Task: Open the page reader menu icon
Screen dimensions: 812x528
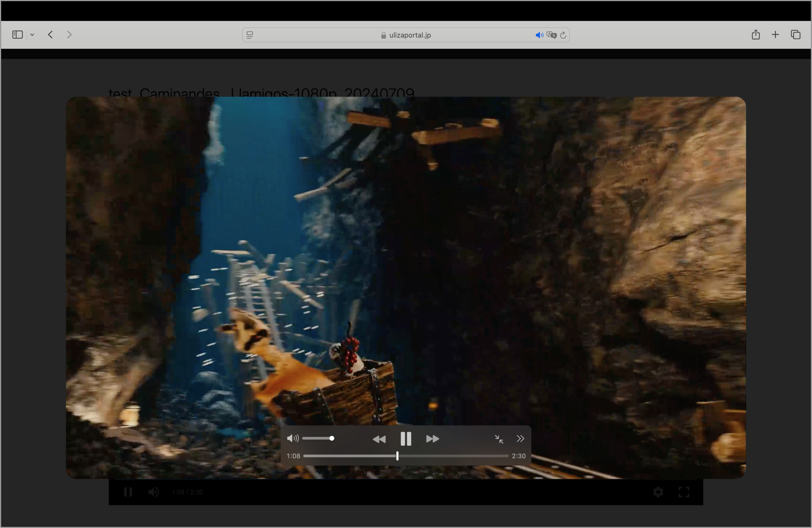Action: (250, 35)
